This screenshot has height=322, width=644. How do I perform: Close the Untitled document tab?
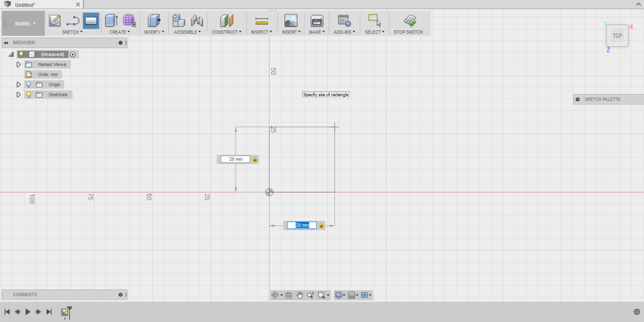click(x=78, y=5)
